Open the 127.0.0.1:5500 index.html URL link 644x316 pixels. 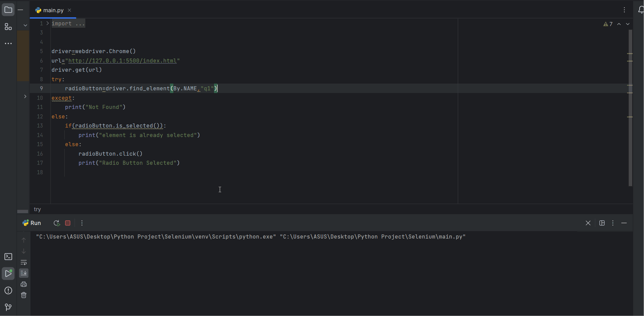pyautogui.click(x=122, y=61)
